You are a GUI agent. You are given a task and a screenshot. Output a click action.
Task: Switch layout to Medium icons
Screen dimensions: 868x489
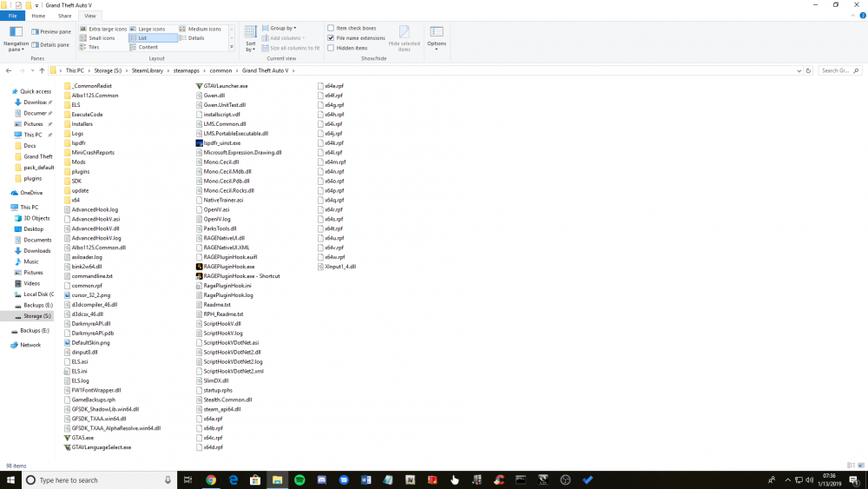coord(200,29)
